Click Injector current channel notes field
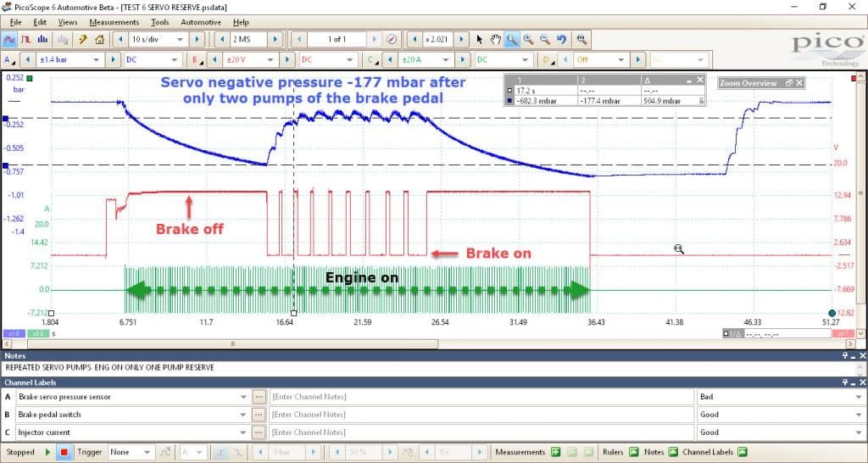Image resolution: width=868 pixels, height=463 pixels. click(481, 432)
